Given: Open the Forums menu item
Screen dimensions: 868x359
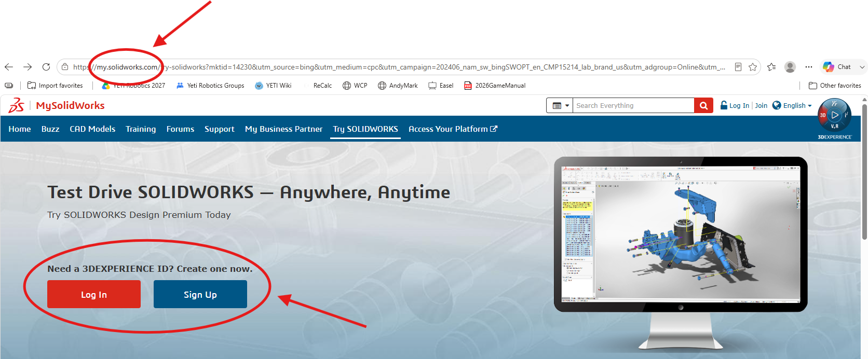Looking at the screenshot, I should (x=180, y=129).
